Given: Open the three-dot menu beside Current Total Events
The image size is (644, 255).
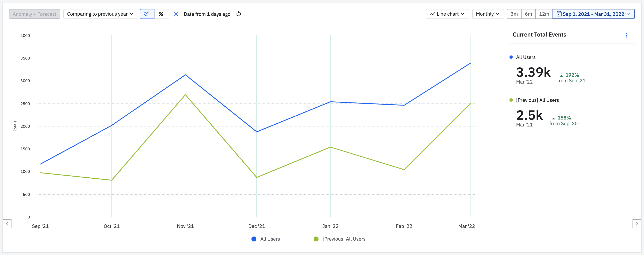Looking at the screenshot, I should click(626, 35).
